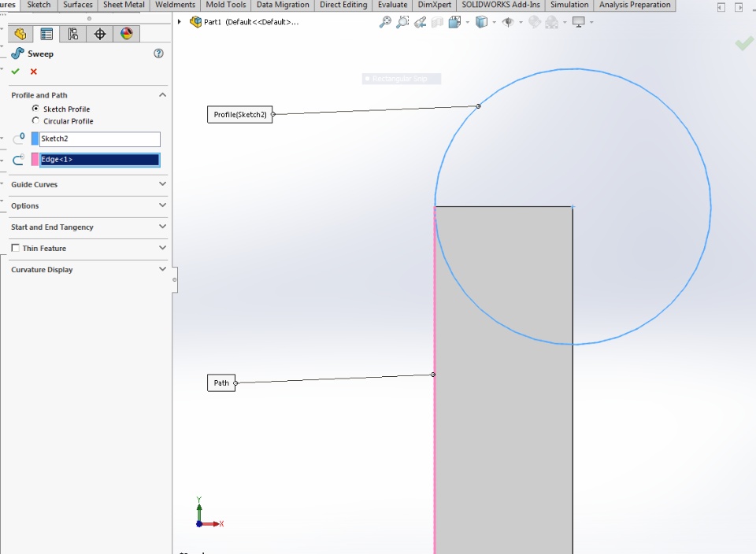Expand the Thin Feature section chevron

coord(162,248)
